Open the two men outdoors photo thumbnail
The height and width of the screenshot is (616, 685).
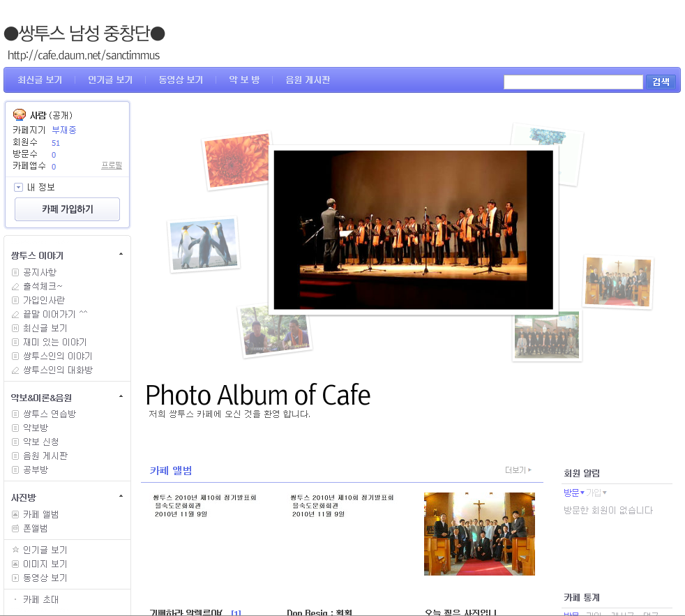click(276, 331)
